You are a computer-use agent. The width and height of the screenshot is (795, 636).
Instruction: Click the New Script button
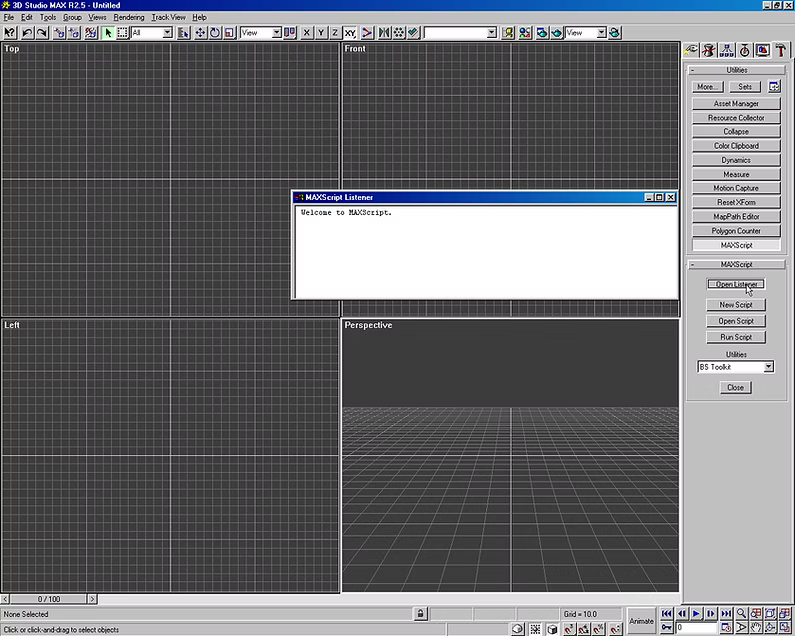point(736,305)
